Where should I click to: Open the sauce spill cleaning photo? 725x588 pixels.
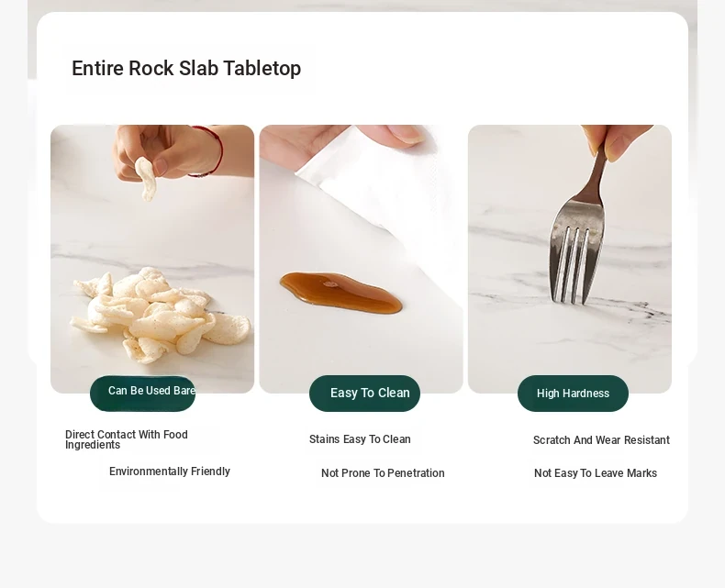361,259
